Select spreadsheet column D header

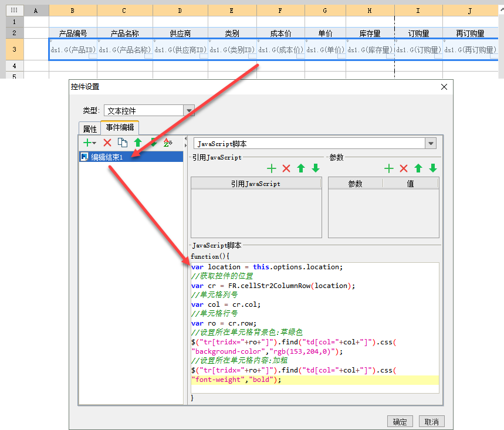click(x=180, y=11)
